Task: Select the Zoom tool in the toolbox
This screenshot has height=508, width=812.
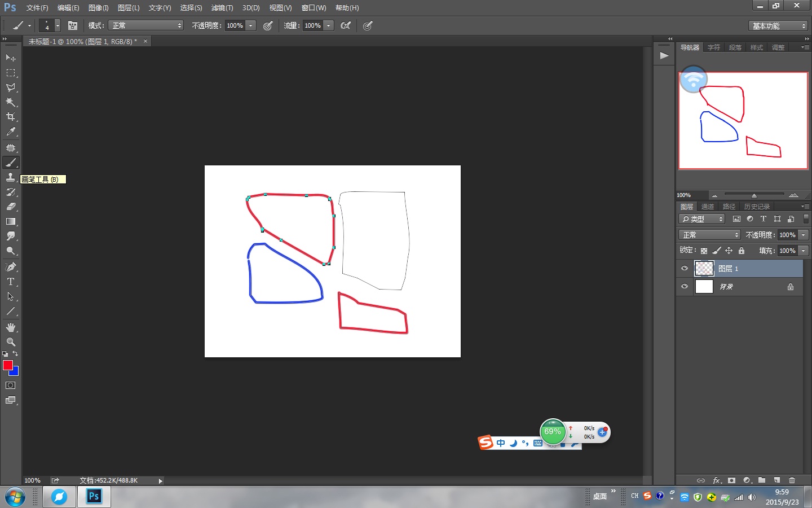Action: [11, 342]
